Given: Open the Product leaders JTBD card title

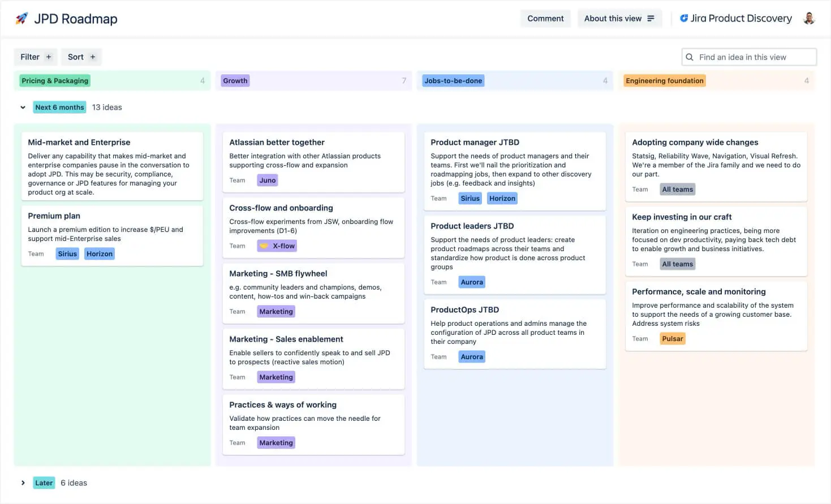Looking at the screenshot, I should [x=472, y=226].
